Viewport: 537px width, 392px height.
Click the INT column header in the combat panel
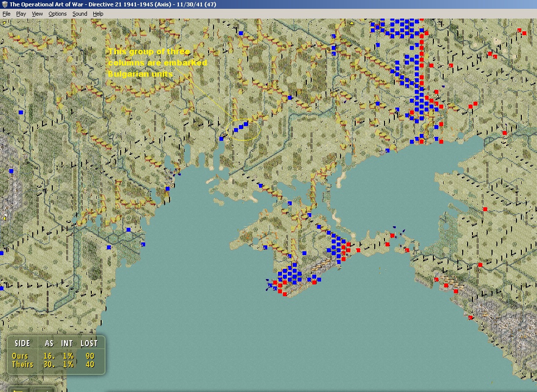coord(67,343)
